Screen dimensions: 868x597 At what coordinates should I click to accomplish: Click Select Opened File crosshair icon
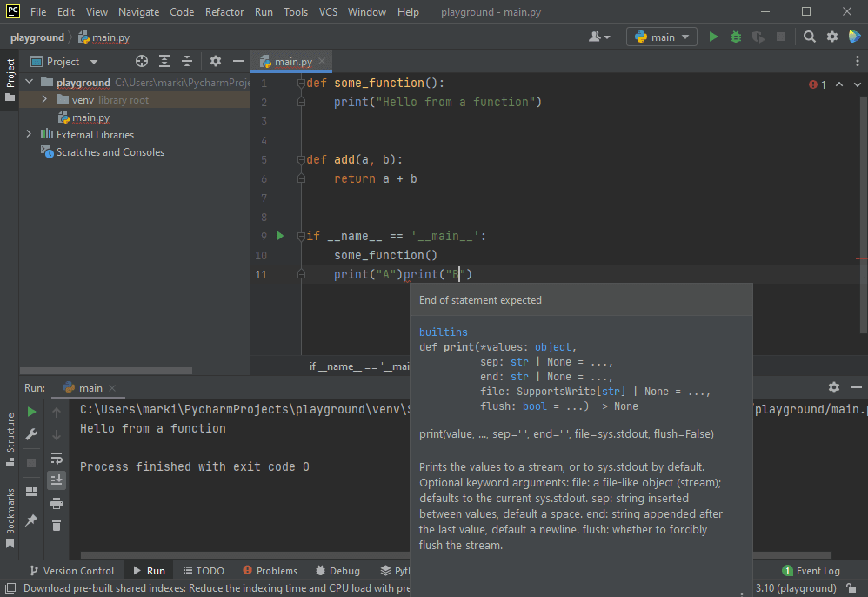(x=142, y=62)
